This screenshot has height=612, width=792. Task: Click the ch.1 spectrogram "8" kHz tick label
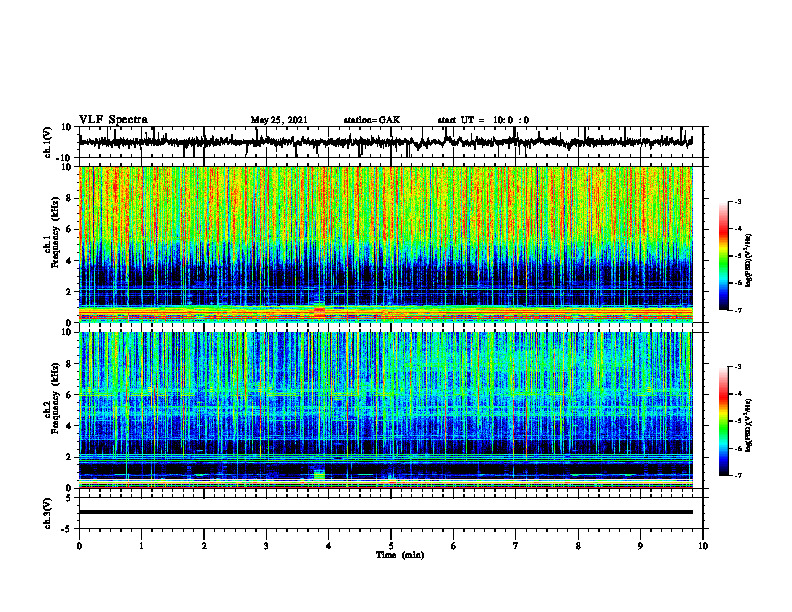[x=69, y=198]
